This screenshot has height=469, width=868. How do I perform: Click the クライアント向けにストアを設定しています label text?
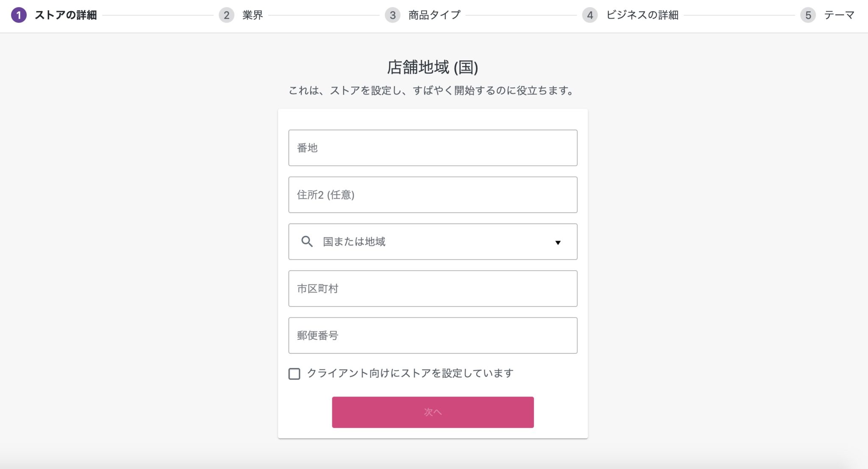pyautogui.click(x=410, y=373)
